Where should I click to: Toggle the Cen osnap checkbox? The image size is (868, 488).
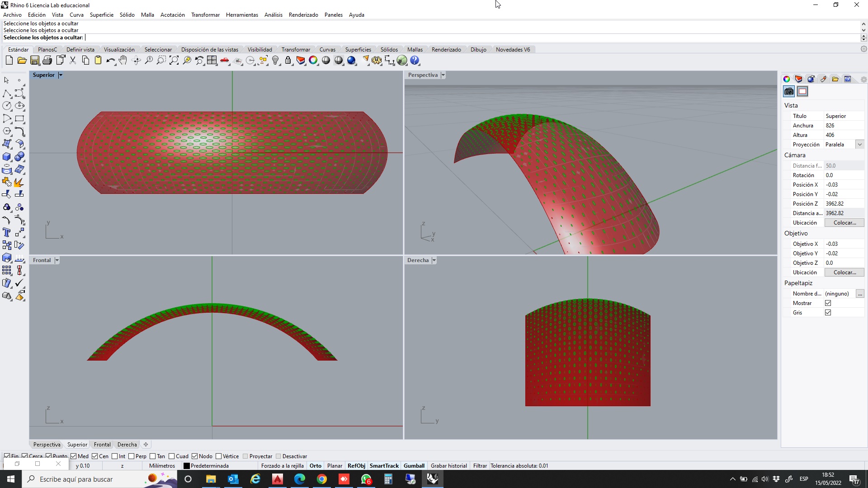95,456
